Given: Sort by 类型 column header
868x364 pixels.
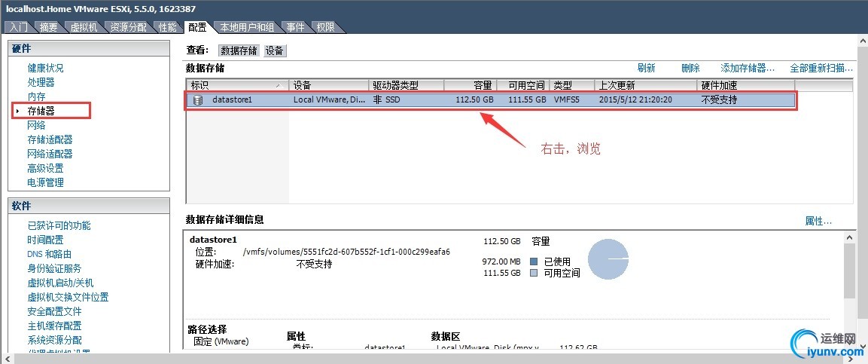Looking at the screenshot, I should [x=572, y=85].
